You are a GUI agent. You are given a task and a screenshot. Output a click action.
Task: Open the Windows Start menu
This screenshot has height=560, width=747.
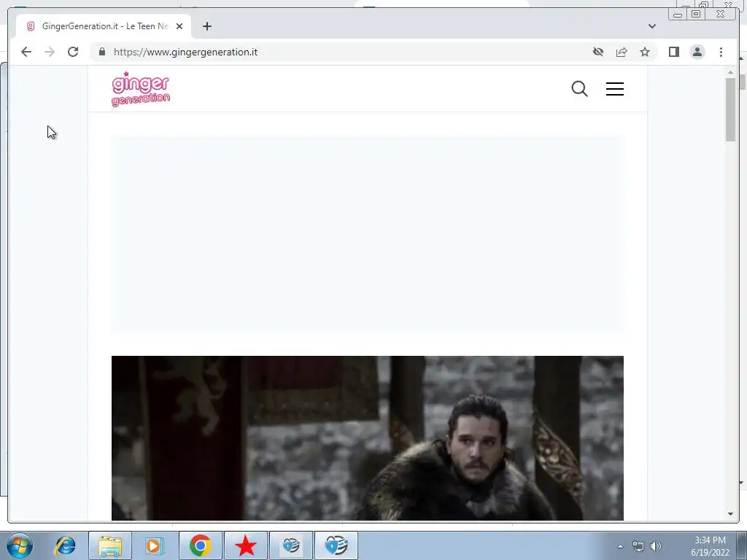tap(20, 545)
